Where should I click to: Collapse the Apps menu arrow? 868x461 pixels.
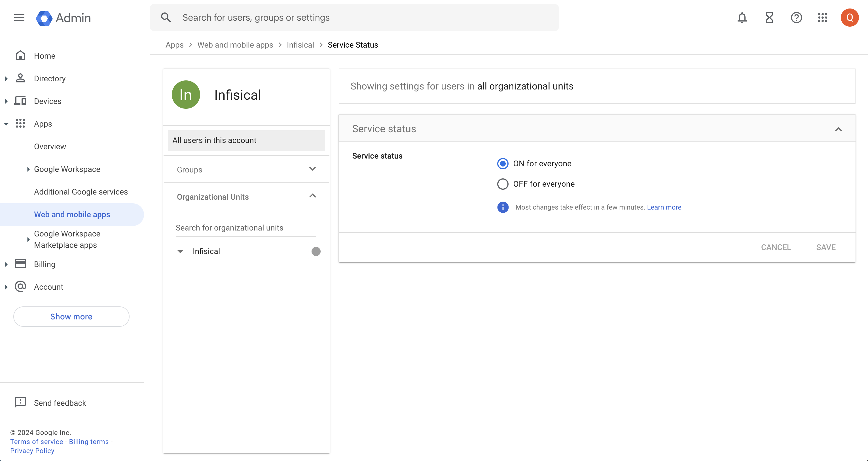coord(6,124)
